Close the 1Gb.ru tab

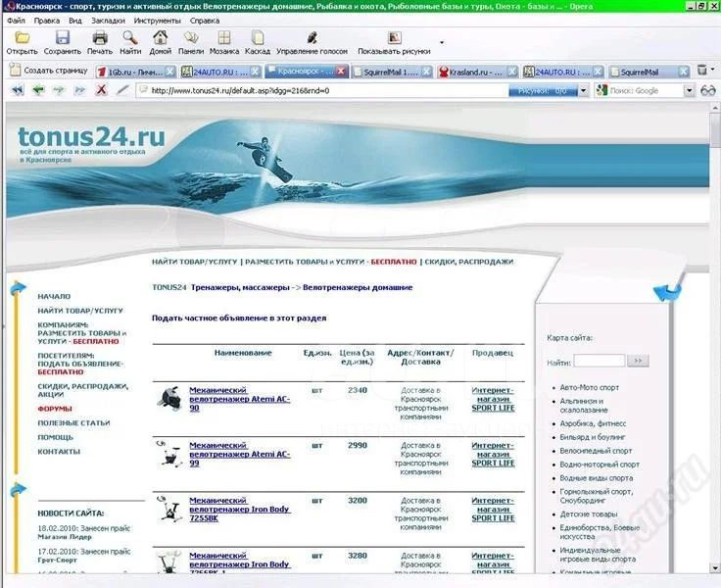click(170, 72)
